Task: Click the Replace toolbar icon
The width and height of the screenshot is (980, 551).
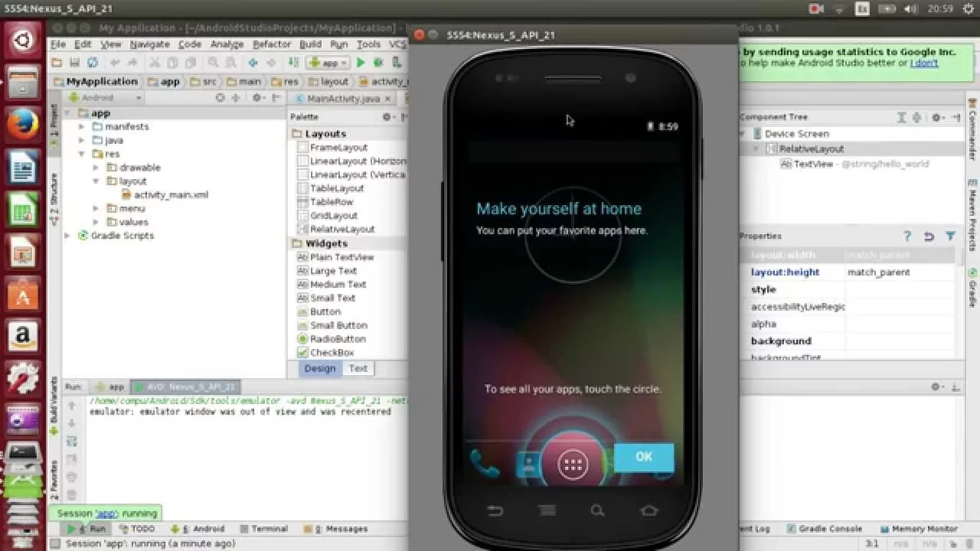Action: pos(230,63)
